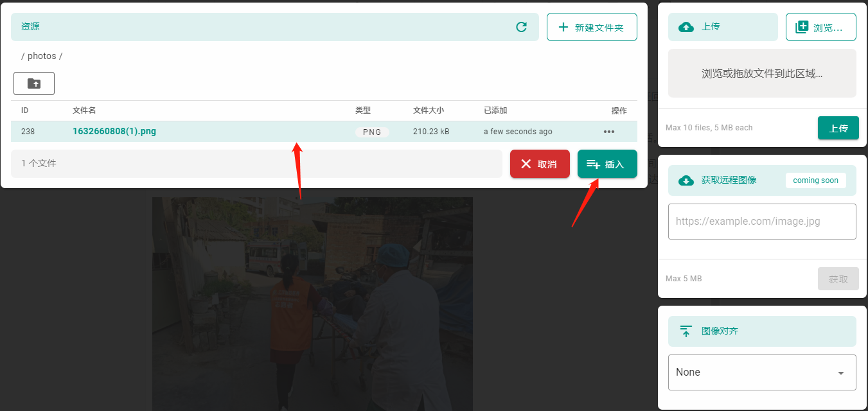The width and height of the screenshot is (868, 411).
Task: Click the cloud upload icon beside 上传
Action: 686,27
